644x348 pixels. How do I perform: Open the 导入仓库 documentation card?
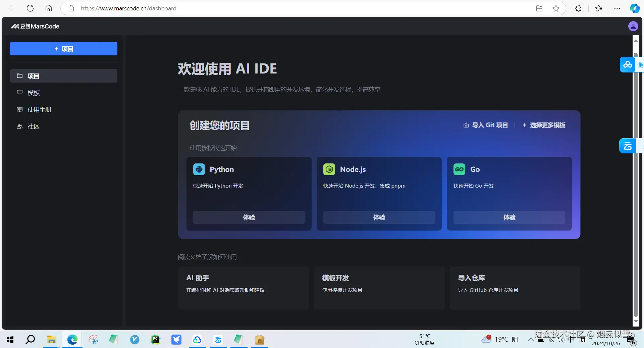point(515,288)
